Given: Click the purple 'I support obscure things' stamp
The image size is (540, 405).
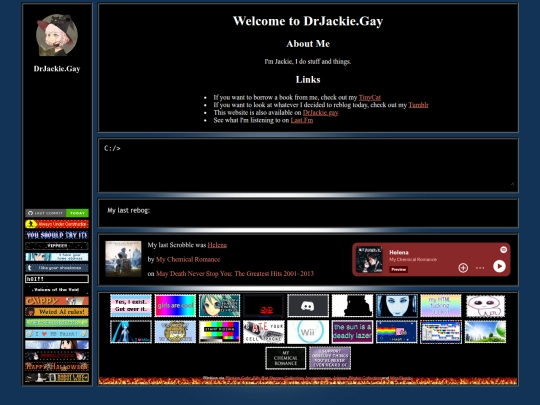Looking at the screenshot, I should click(x=330, y=358).
